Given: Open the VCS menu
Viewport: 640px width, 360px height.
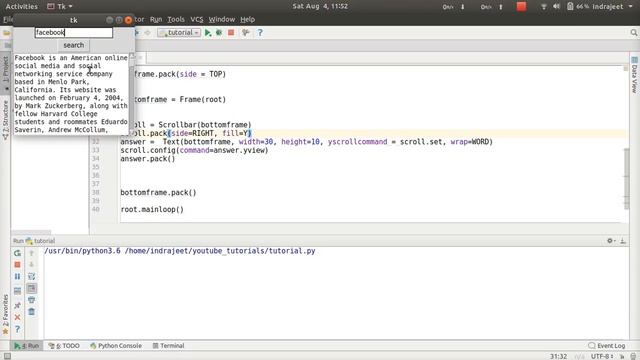Looking at the screenshot, I should pos(197,20).
